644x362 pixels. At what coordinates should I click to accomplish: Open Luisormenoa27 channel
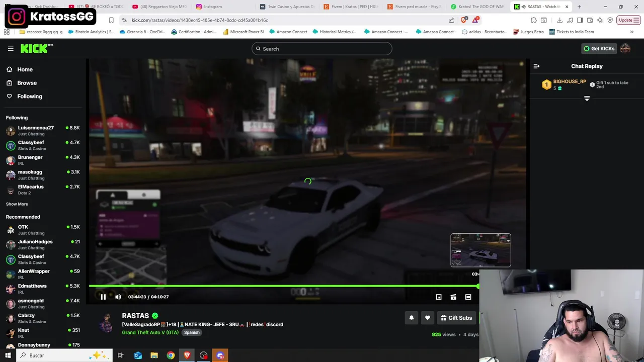point(43,131)
